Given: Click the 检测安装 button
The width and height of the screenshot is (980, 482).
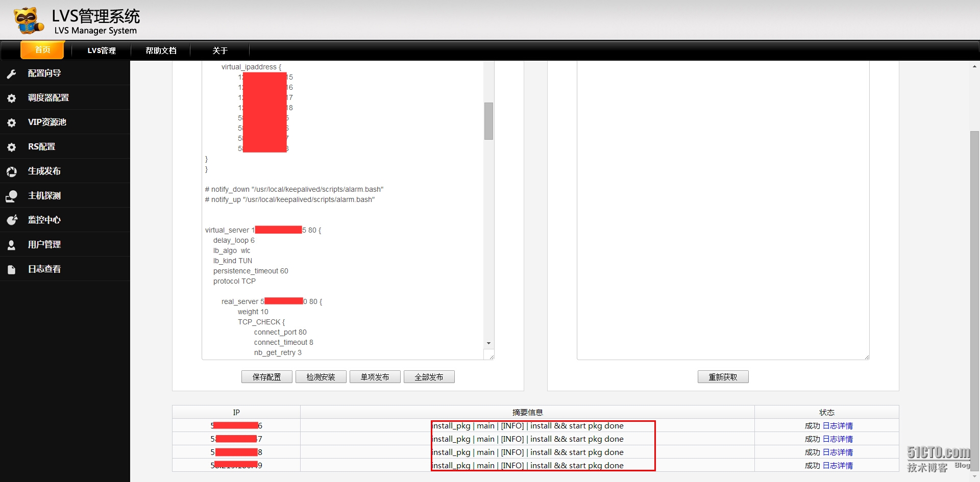Looking at the screenshot, I should (x=321, y=377).
